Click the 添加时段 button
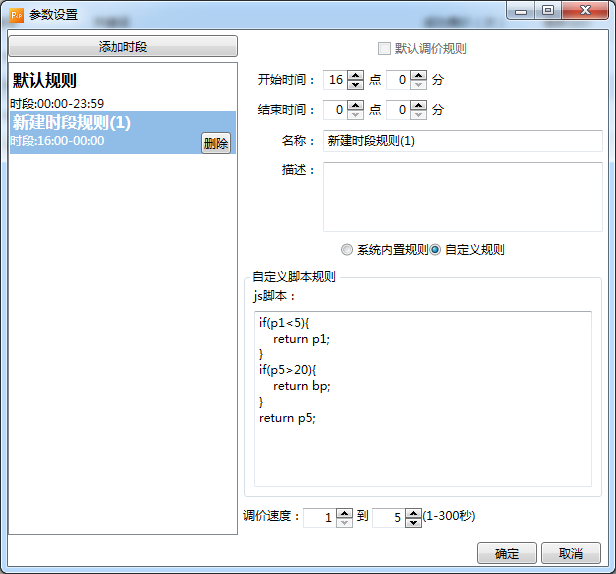 pos(123,46)
